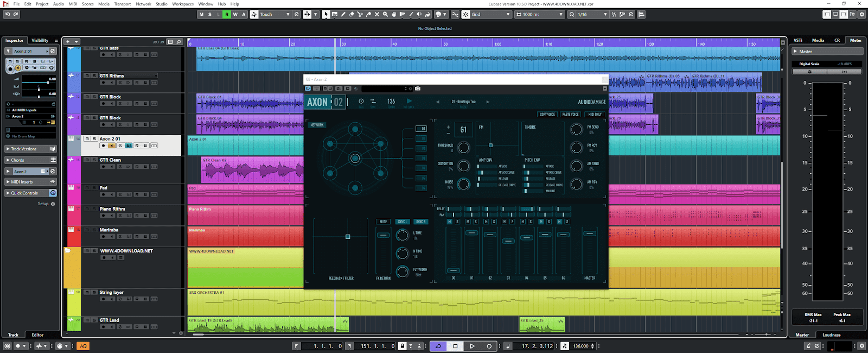Click PASTE VOICE button in Axon
Image resolution: width=868 pixels, height=353 pixels.
[571, 115]
